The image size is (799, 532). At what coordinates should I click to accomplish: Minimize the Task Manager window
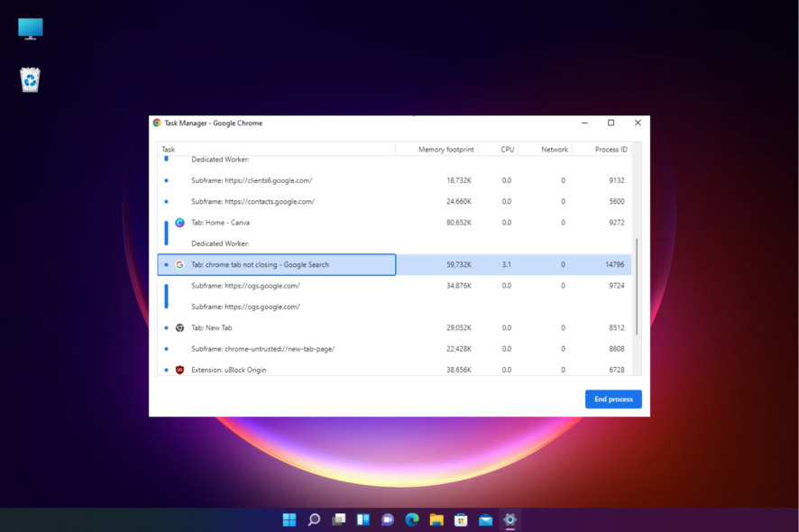[584, 123]
